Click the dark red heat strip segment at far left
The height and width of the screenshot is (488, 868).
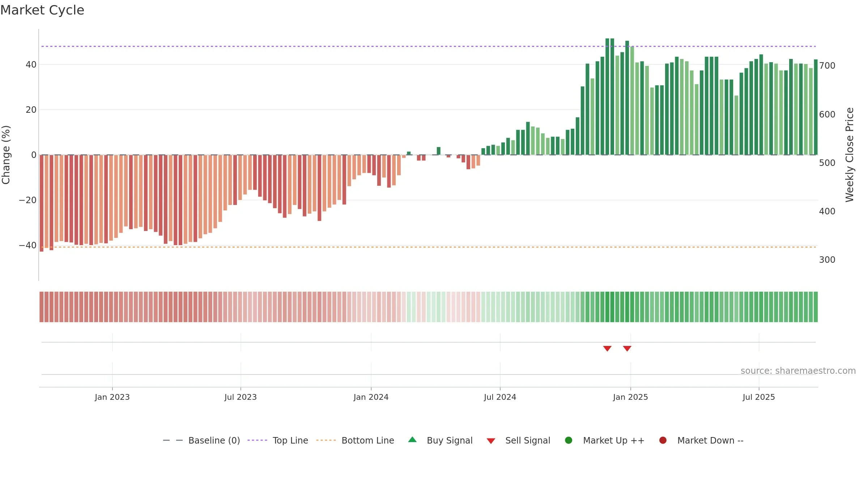tap(42, 307)
